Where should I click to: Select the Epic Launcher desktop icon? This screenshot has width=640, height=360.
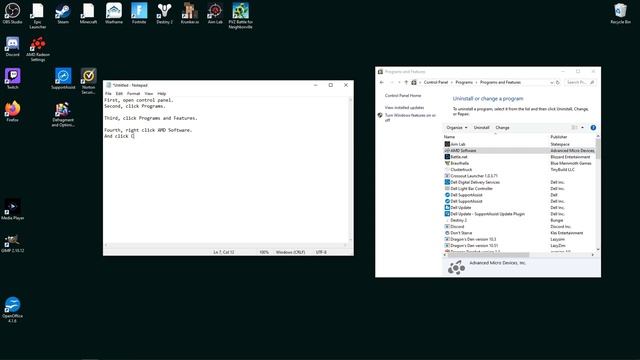point(38,16)
